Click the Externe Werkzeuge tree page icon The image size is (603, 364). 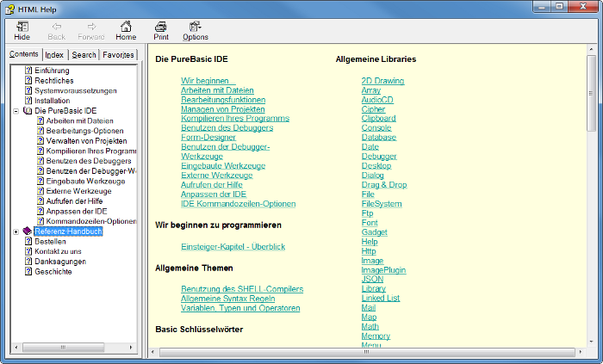(40, 191)
